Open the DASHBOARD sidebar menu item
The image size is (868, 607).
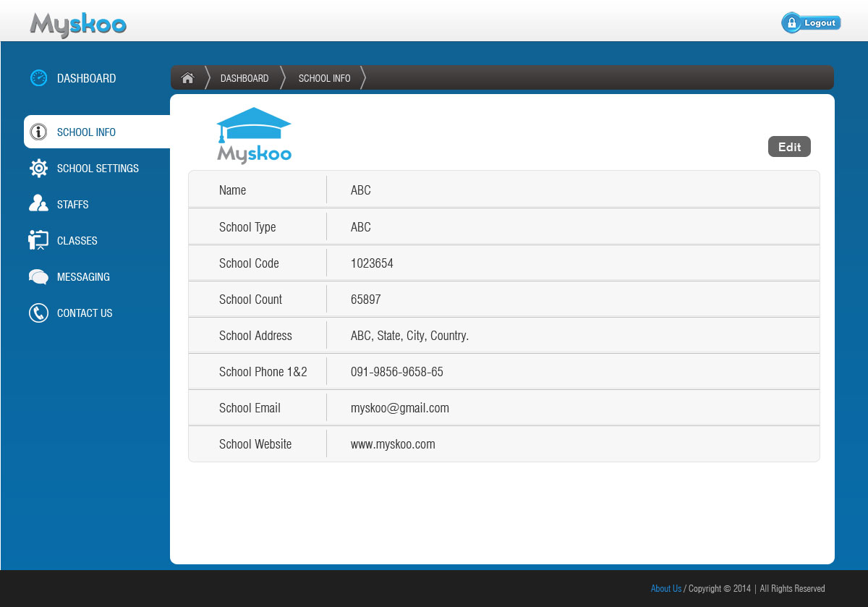pyautogui.click(x=86, y=78)
